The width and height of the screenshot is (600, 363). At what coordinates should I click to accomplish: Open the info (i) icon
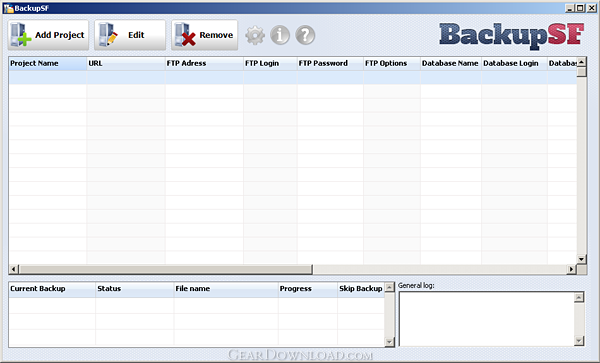280,35
